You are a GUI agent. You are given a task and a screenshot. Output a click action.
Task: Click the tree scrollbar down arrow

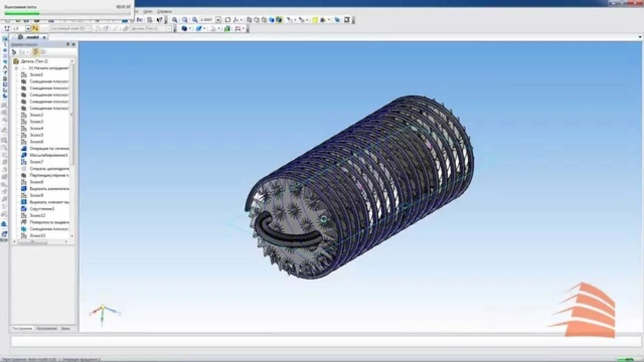[x=72, y=236]
